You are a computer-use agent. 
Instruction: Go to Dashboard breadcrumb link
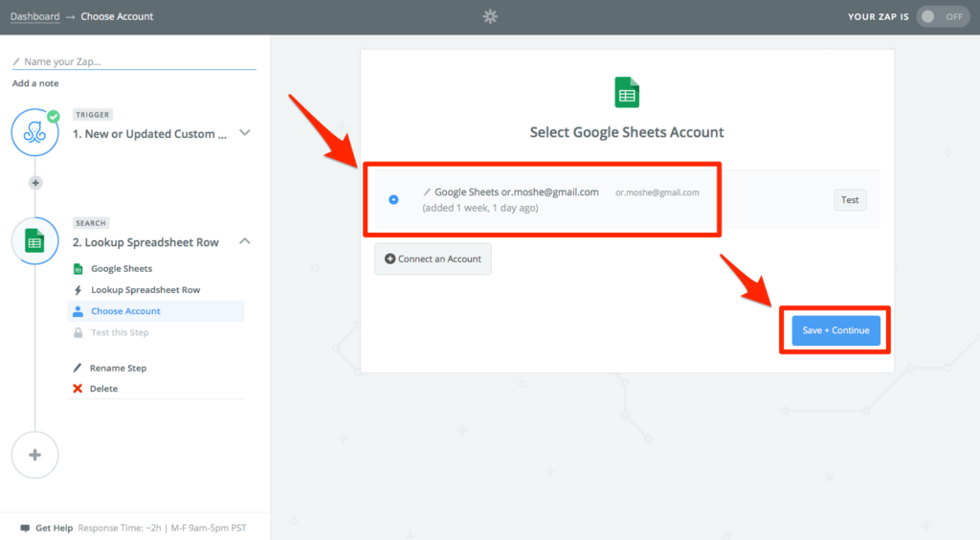pos(35,17)
